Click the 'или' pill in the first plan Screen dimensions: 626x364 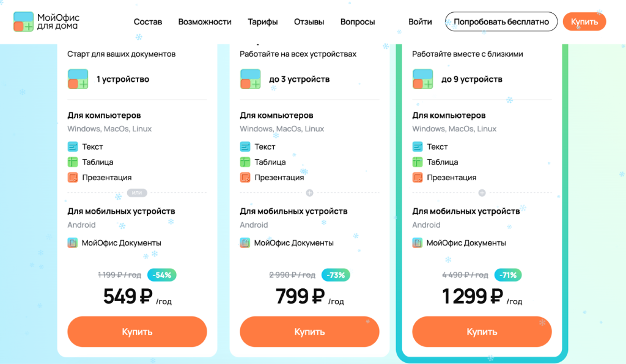(x=137, y=192)
